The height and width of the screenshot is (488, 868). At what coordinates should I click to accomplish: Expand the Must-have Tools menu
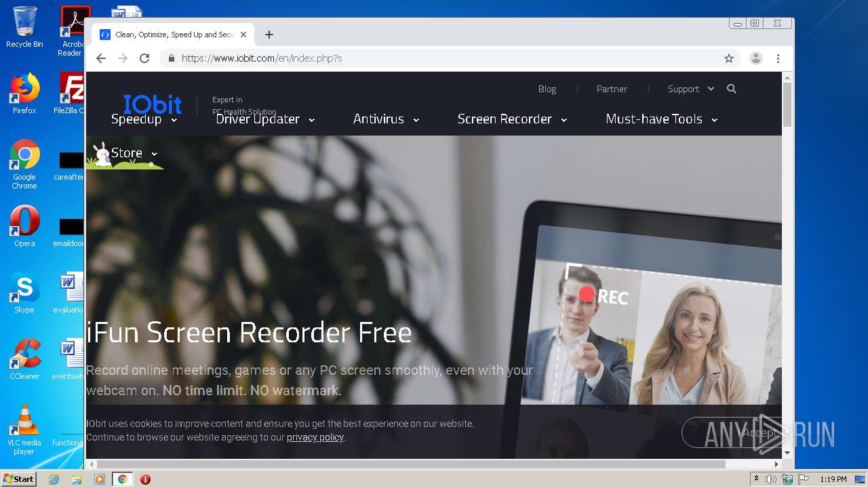click(662, 119)
